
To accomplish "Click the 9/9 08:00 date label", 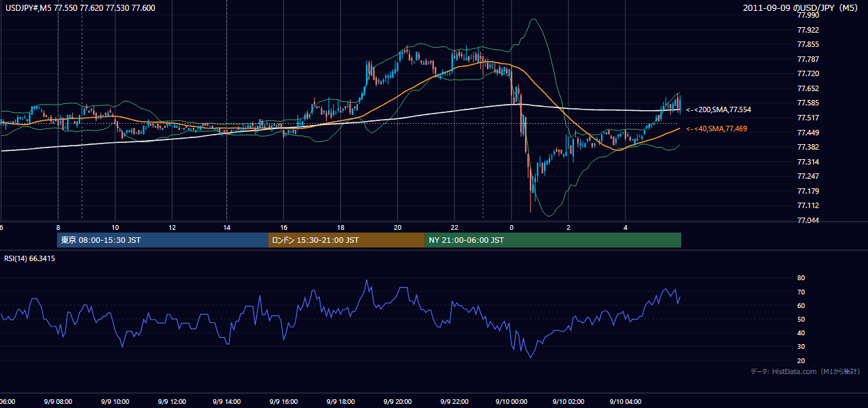I will (58, 402).
